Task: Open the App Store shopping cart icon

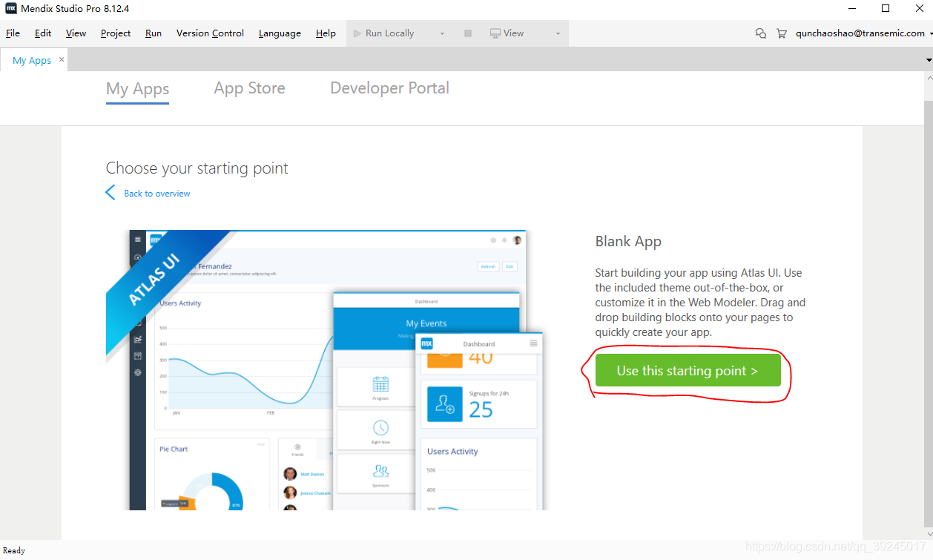Action: (x=781, y=33)
